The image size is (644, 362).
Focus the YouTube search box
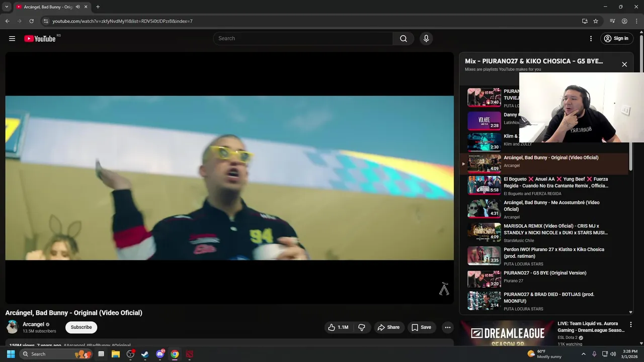tap(303, 39)
